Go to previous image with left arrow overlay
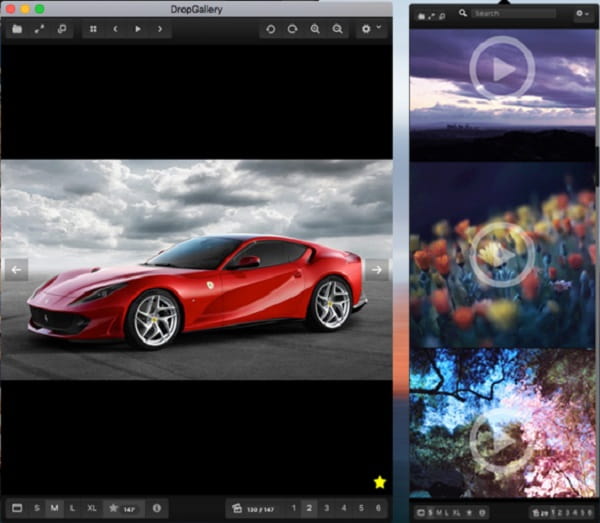Screen dimensions: 600x523 (16, 269)
